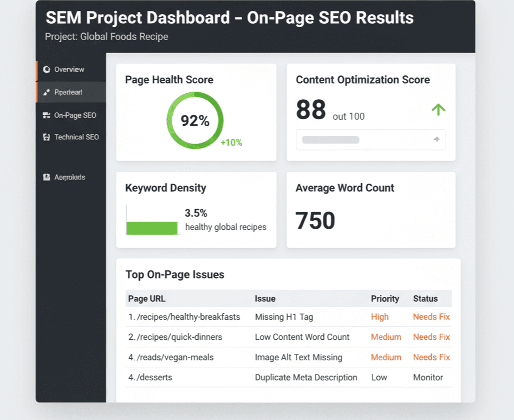Click the green Keyword Density bar
514x420 pixels.
pos(152,228)
